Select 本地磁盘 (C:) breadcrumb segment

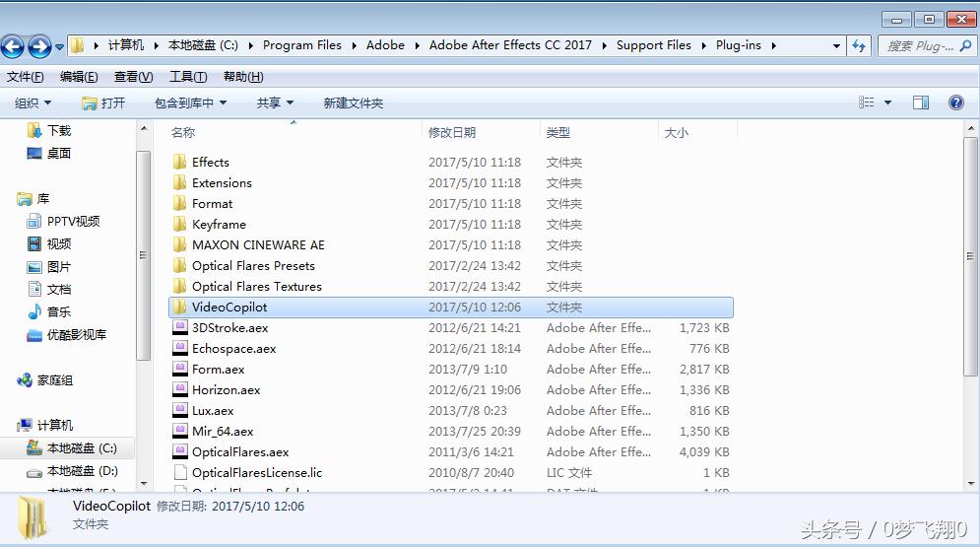[x=203, y=45]
